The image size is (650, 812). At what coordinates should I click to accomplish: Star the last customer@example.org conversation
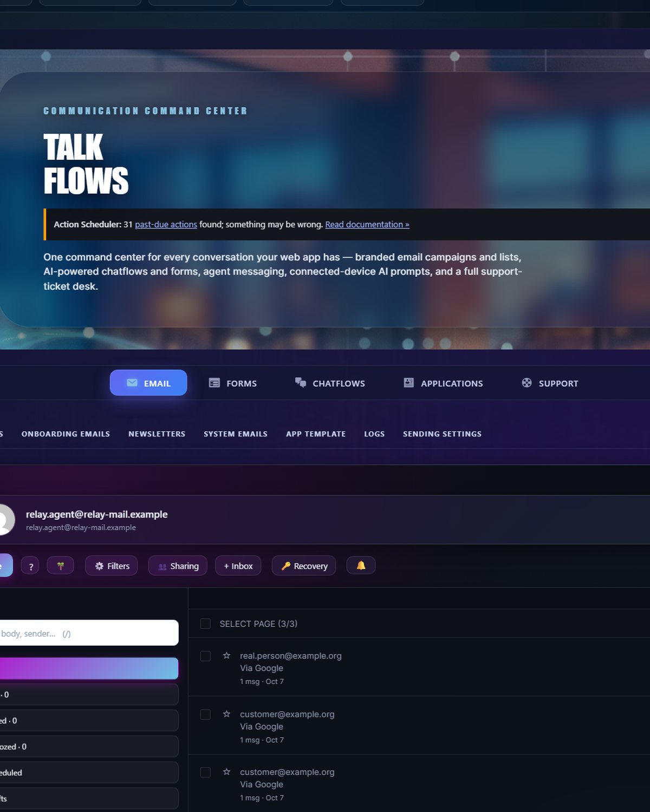[226, 772]
